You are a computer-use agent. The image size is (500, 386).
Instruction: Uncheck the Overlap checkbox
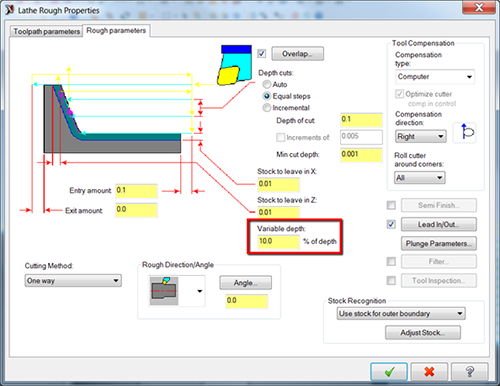pos(262,54)
